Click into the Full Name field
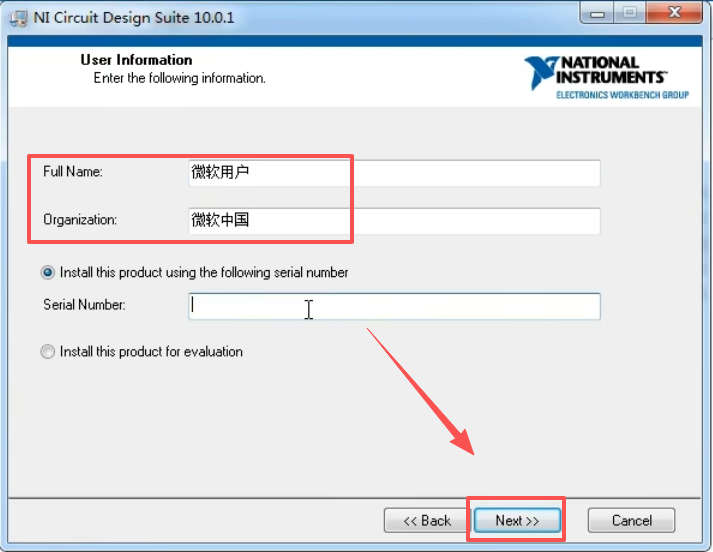Image resolution: width=713 pixels, height=552 pixels. pos(394,173)
